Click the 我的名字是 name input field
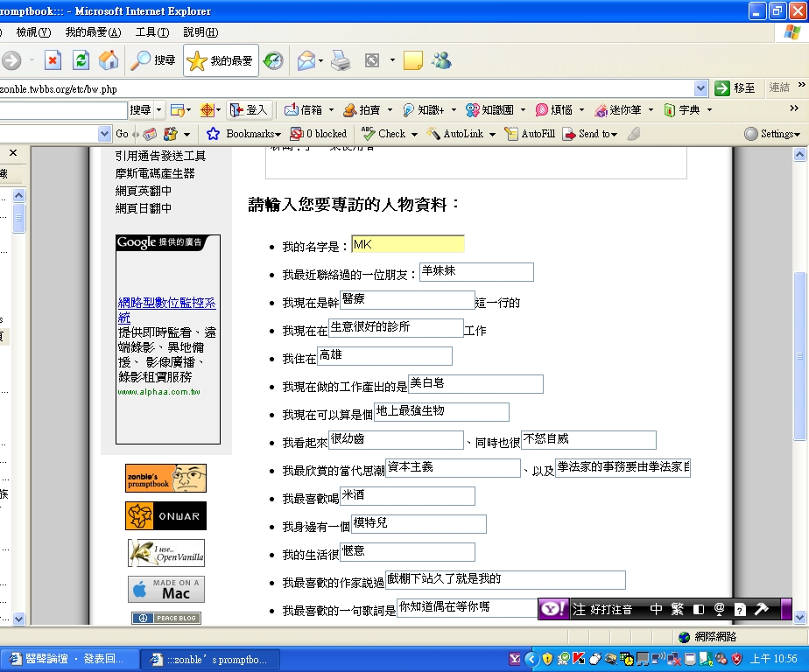809x672 pixels. (x=408, y=244)
